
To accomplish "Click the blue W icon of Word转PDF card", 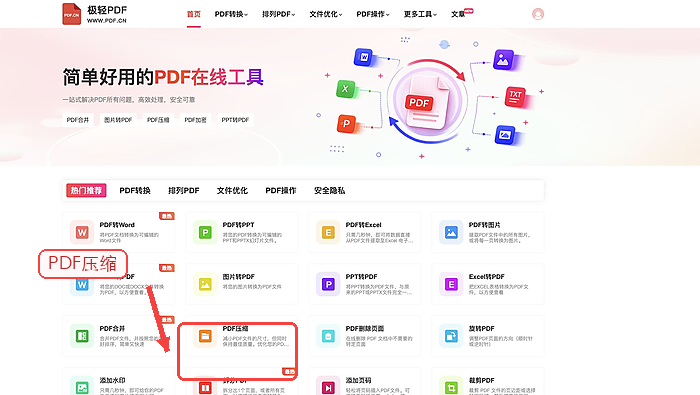I will tap(82, 284).
